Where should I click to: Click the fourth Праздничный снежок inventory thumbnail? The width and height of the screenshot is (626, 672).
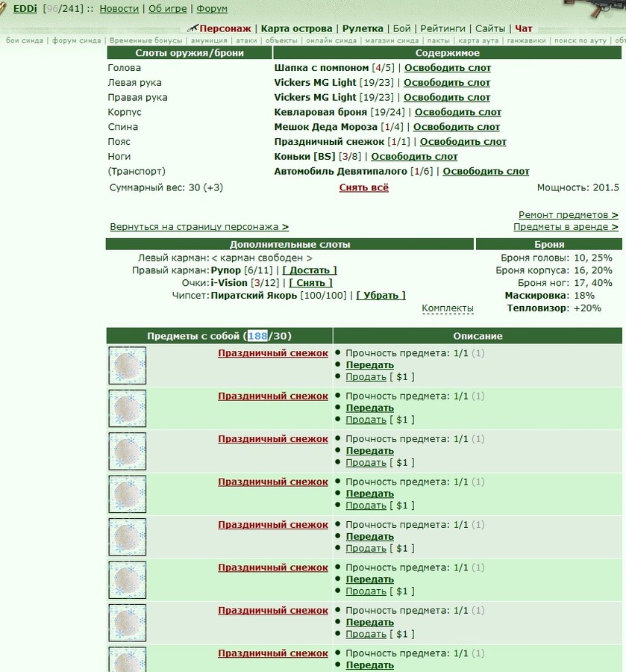point(127,494)
